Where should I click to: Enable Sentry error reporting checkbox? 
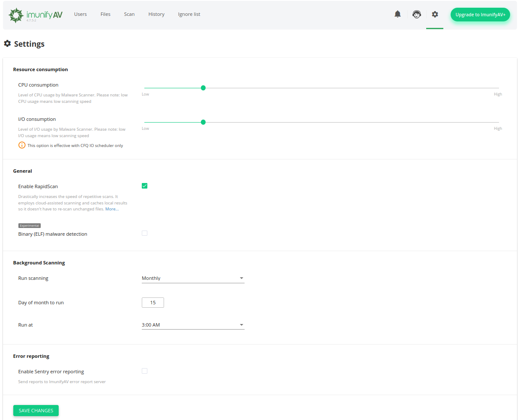tap(144, 371)
